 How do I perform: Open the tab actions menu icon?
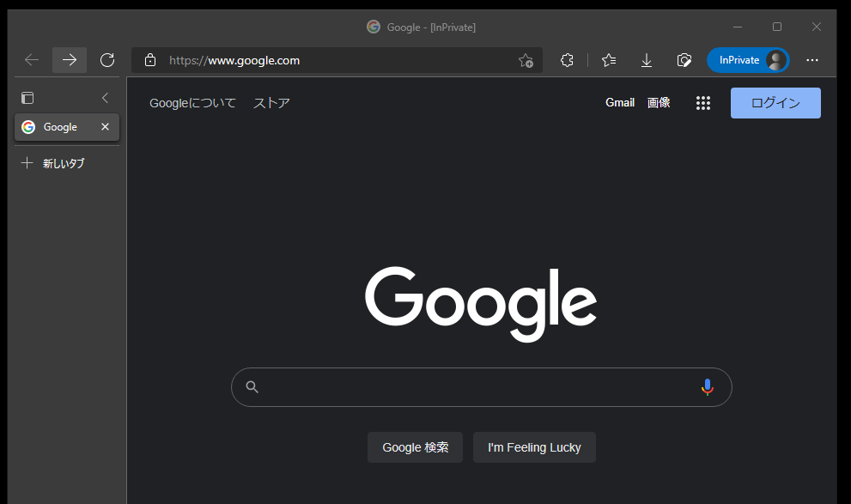(27, 98)
